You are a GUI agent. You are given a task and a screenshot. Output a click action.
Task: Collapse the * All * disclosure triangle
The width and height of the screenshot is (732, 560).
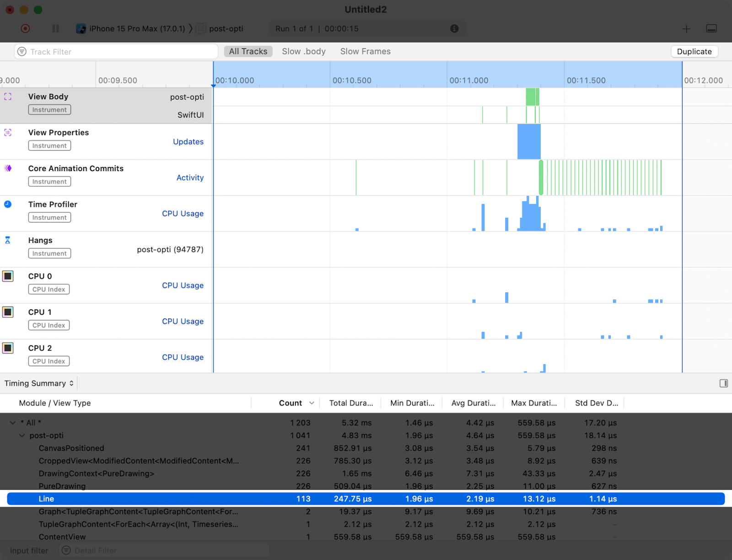coord(12,422)
